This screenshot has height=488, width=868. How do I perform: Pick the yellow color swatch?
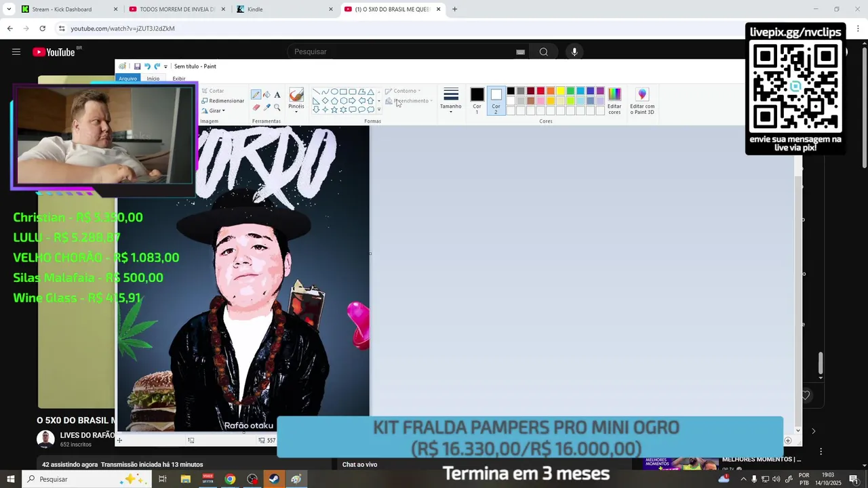(x=560, y=91)
